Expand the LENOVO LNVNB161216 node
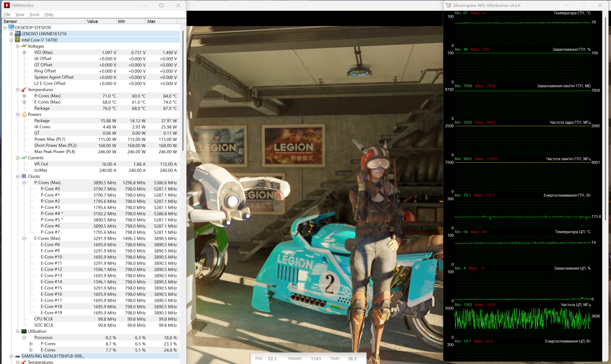This screenshot has height=364, width=611. click(x=11, y=34)
